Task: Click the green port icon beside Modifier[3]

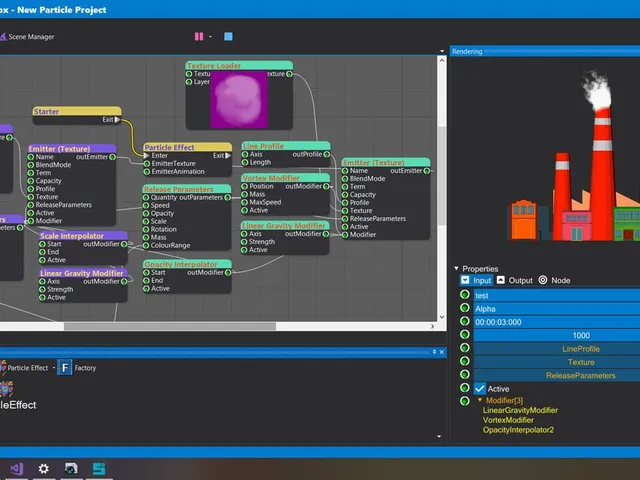Action: pos(464,401)
